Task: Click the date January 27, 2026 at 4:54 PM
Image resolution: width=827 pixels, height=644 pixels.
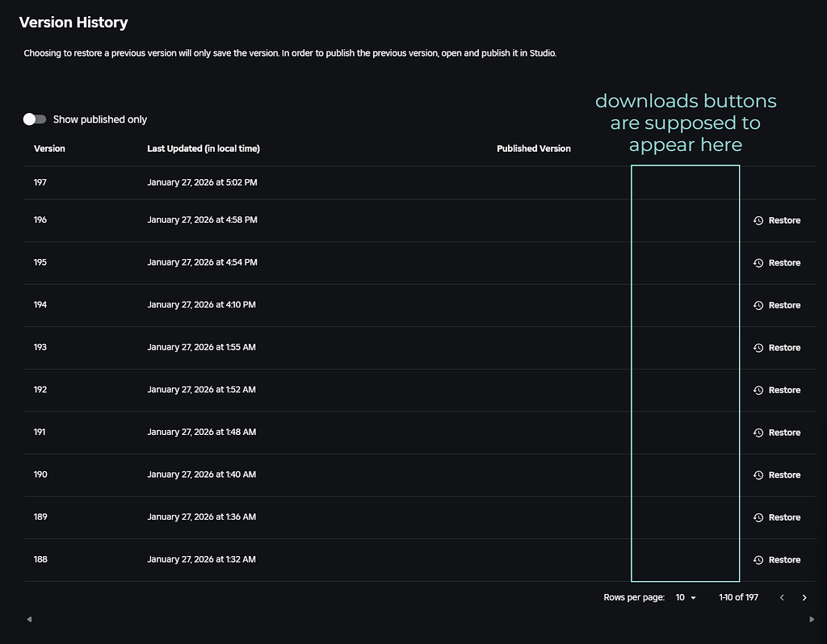Action: (202, 262)
